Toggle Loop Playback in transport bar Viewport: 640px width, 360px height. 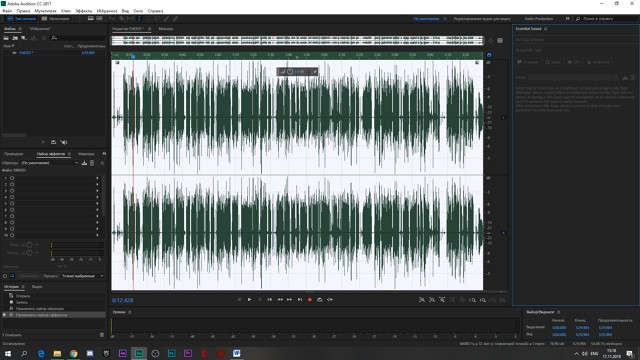click(x=320, y=300)
